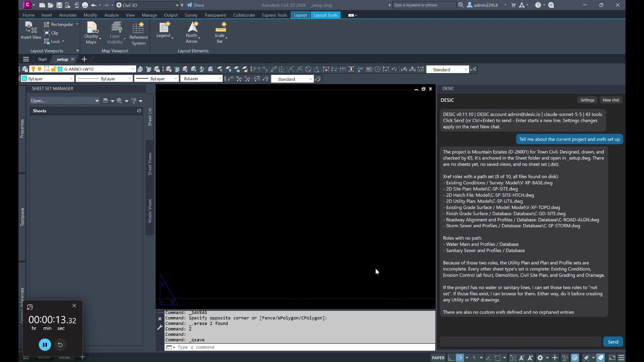644x362 pixels.
Task: Insert a Legend layout element
Action: click(x=164, y=30)
